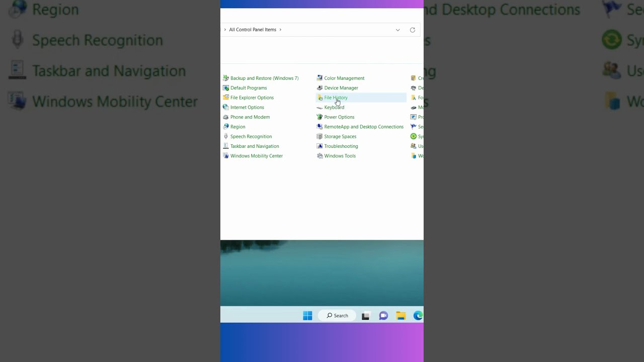This screenshot has height=362, width=644.
Task: Launch File Explorer from the taskbar
Action: pos(401,316)
